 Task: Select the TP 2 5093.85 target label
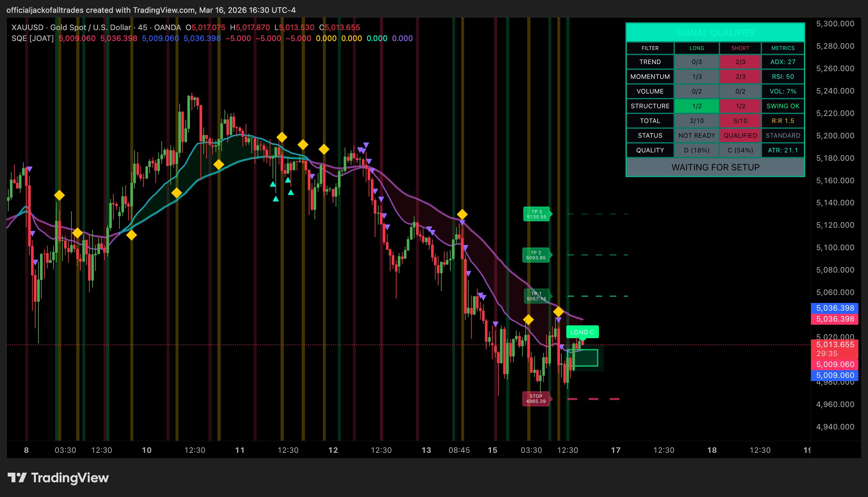pos(536,255)
